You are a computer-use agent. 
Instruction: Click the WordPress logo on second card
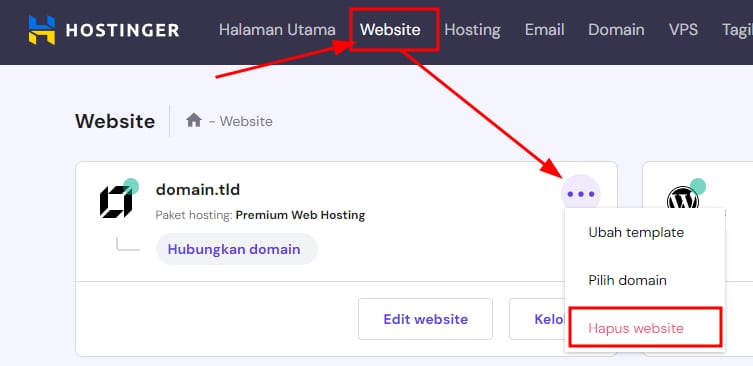pyautogui.click(x=682, y=198)
